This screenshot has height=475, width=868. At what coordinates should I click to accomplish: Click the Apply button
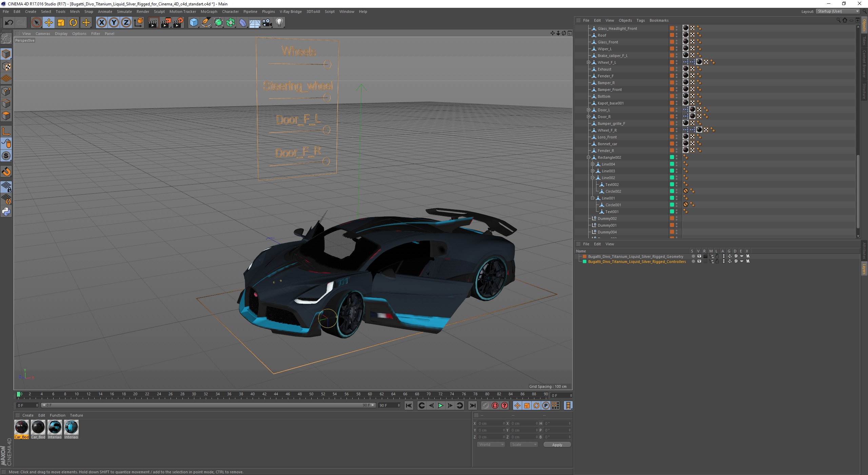coord(557,445)
